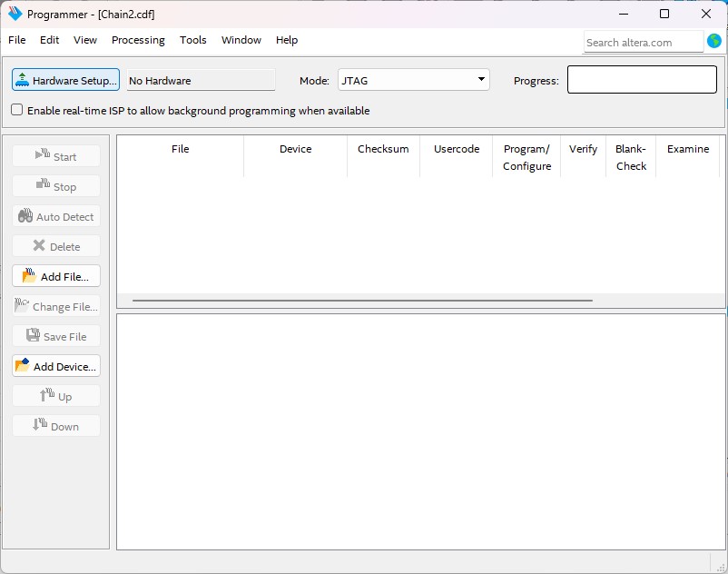Click the Progress bar

coord(642,79)
